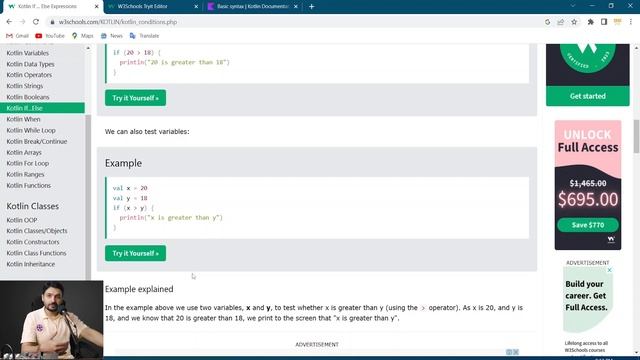Click Try it Yourself under the x > y example
This screenshot has height=360, width=640.
[136, 253]
